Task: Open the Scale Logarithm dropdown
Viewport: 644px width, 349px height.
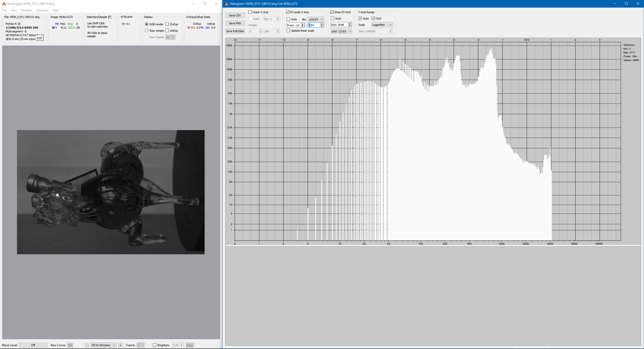Action: click(382, 25)
